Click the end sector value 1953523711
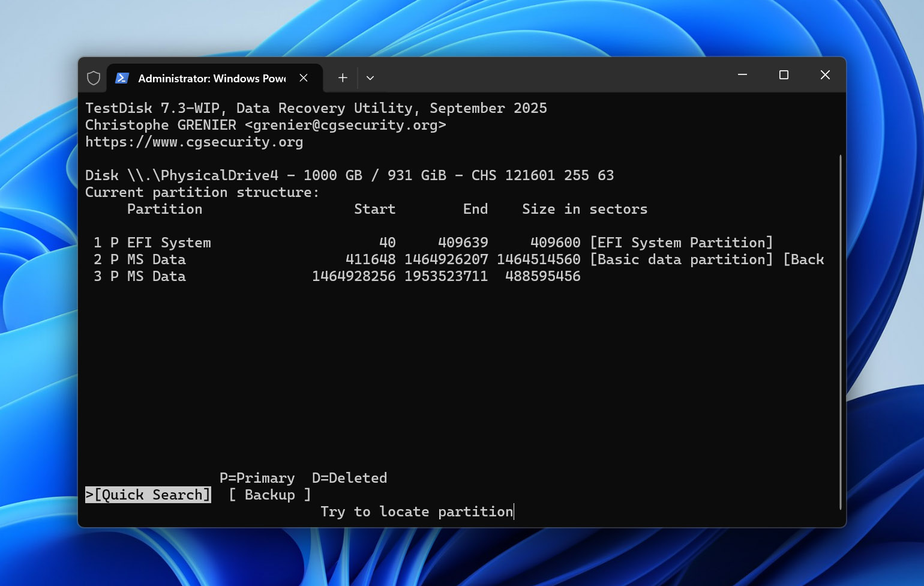 [x=446, y=276]
